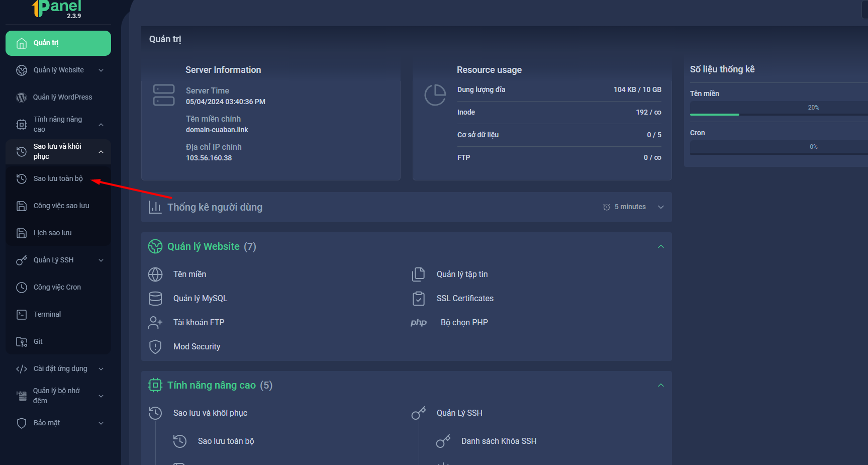Open the Quản trị dashboard menu item
Screen dimensions: 868x465
pos(58,43)
